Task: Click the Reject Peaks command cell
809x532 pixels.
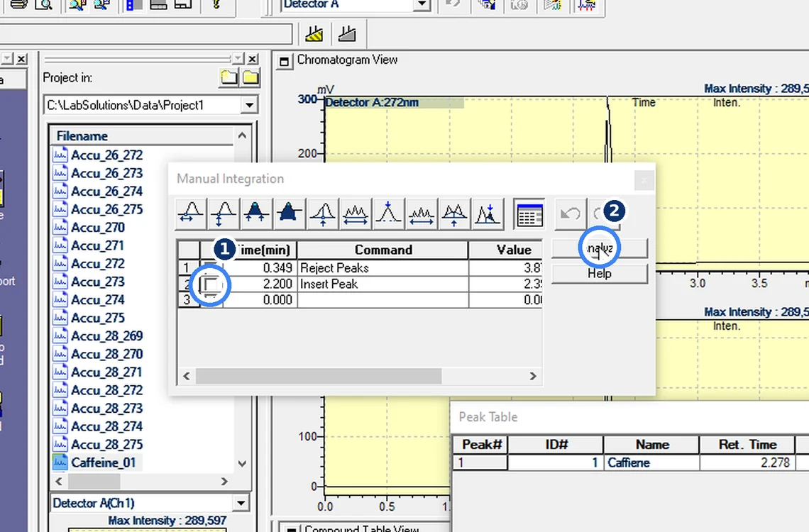Action: (x=383, y=268)
